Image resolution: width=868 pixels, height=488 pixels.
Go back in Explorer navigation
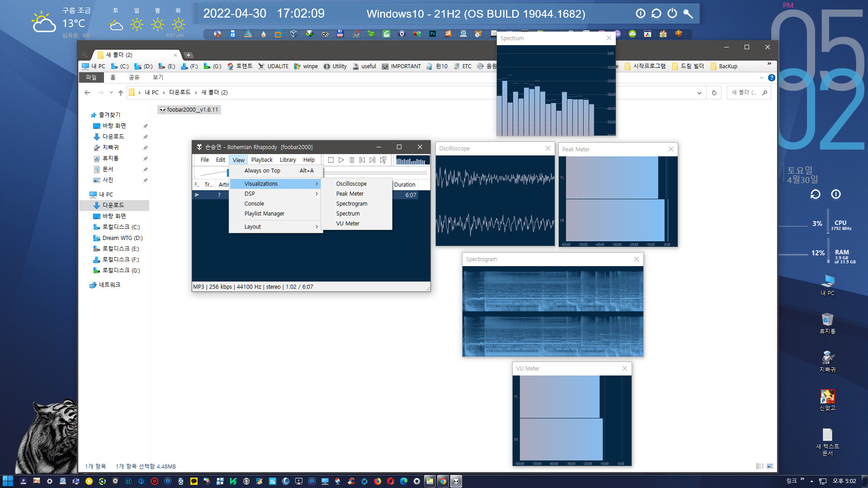pos(87,93)
